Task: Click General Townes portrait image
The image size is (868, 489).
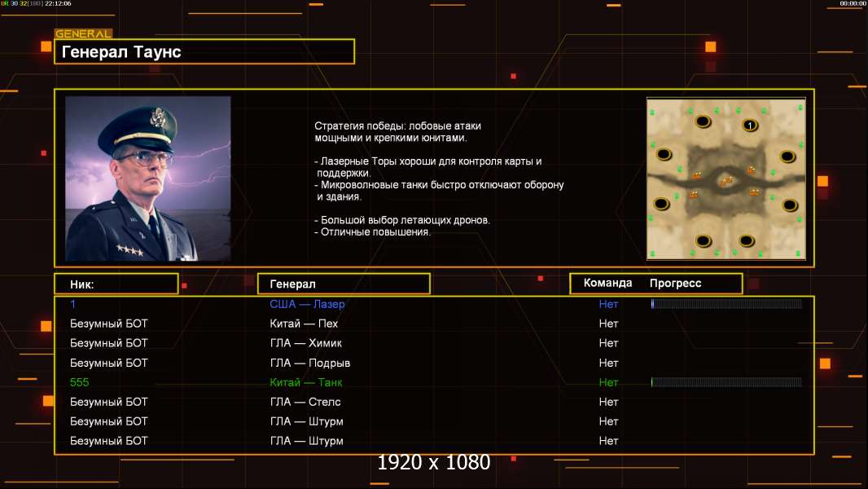Action: point(147,178)
